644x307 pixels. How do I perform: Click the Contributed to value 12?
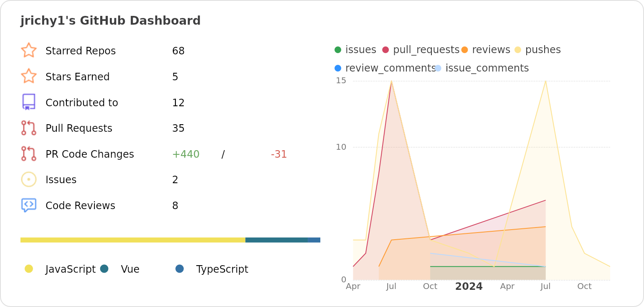178,103
